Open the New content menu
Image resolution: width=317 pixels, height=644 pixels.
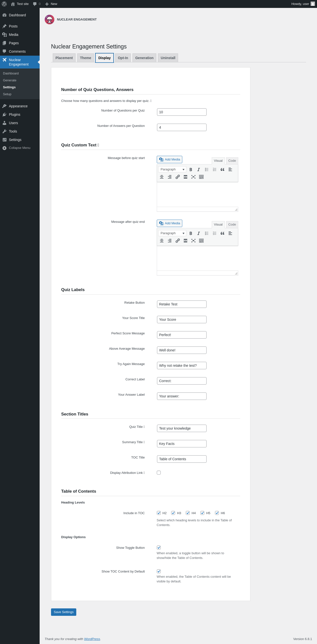pos(51,4)
